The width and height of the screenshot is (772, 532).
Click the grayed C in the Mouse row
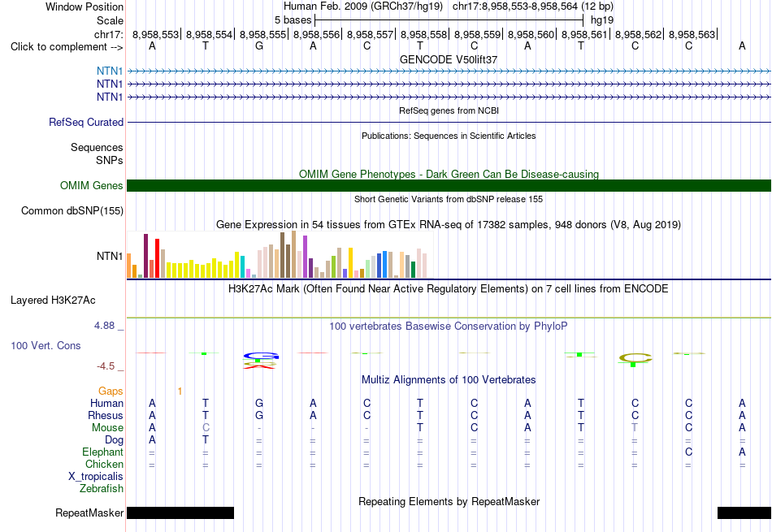[206, 428]
